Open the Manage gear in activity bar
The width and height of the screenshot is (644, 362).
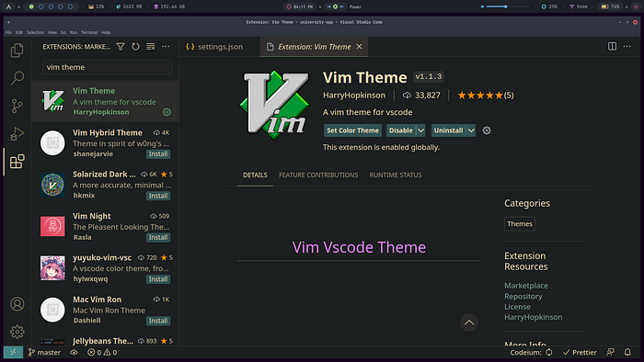tap(17, 332)
